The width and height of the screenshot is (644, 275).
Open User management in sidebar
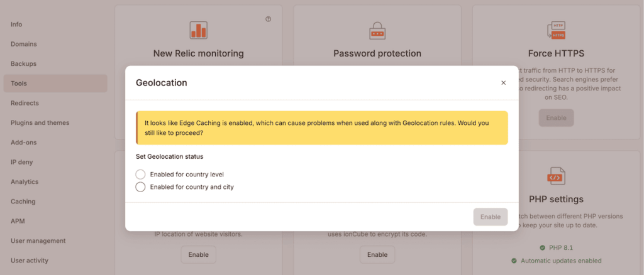[38, 240]
